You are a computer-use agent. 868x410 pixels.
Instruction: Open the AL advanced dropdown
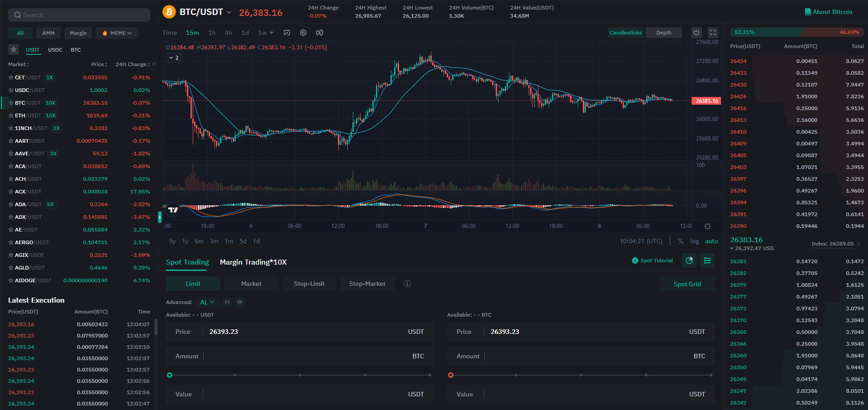click(207, 302)
